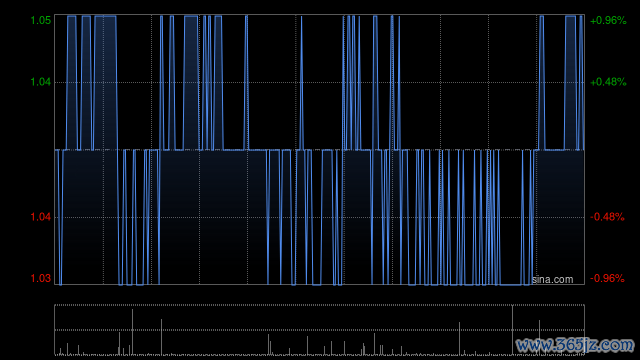The width and height of the screenshot is (640, 360).
Task: Click the -0.96% percentage label
Action: (607, 278)
